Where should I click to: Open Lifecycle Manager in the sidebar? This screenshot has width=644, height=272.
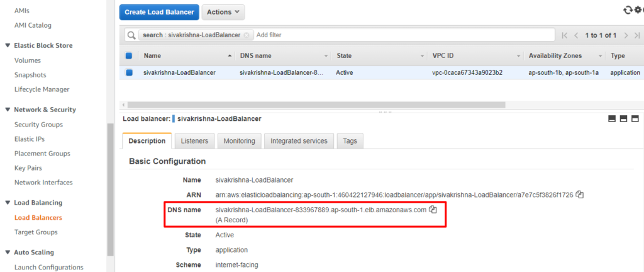[42, 89]
